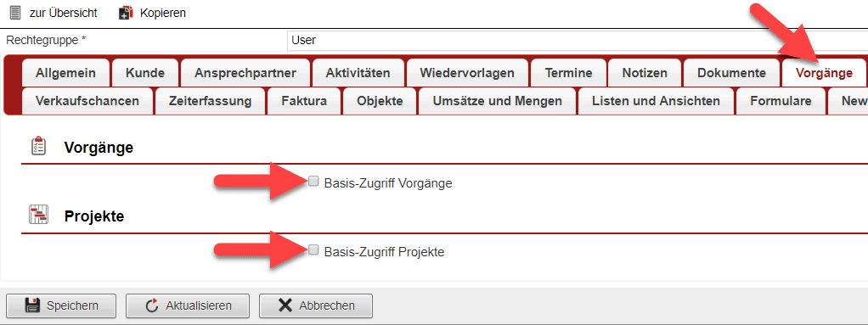
Task: Click the Kopieren copy icon
Action: (x=127, y=13)
